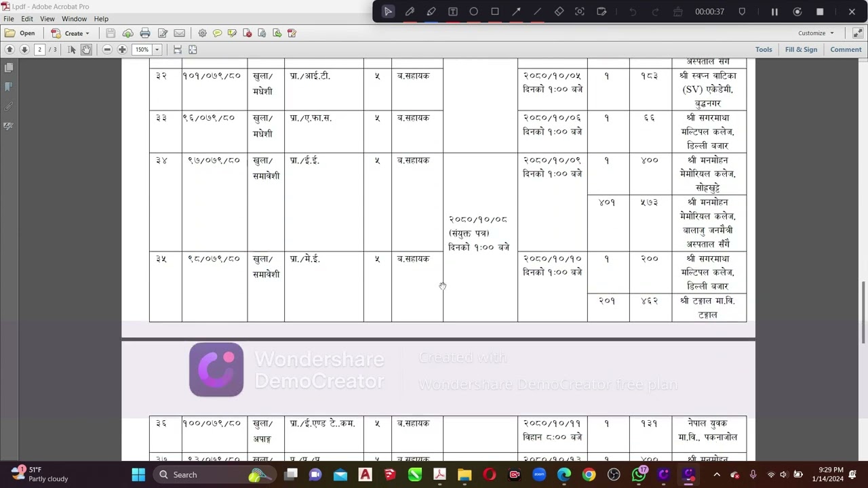Screen dimensions: 868x488
Task: Stop the screen recording
Action: 820,12
